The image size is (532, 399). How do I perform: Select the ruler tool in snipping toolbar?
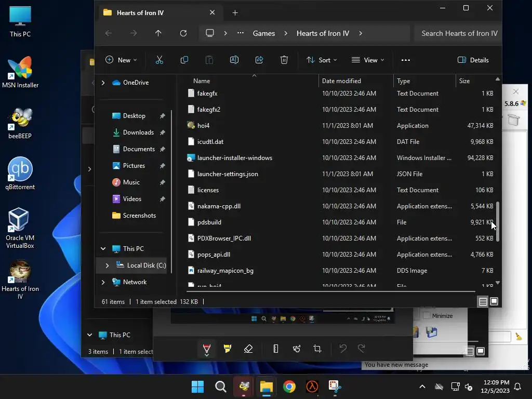click(x=276, y=349)
